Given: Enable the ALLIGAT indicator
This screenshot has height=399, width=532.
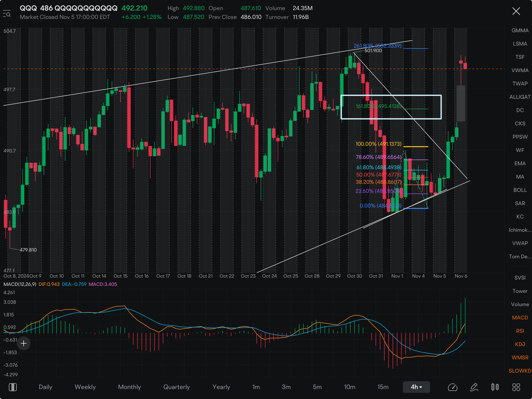Looking at the screenshot, I should click(x=520, y=97).
